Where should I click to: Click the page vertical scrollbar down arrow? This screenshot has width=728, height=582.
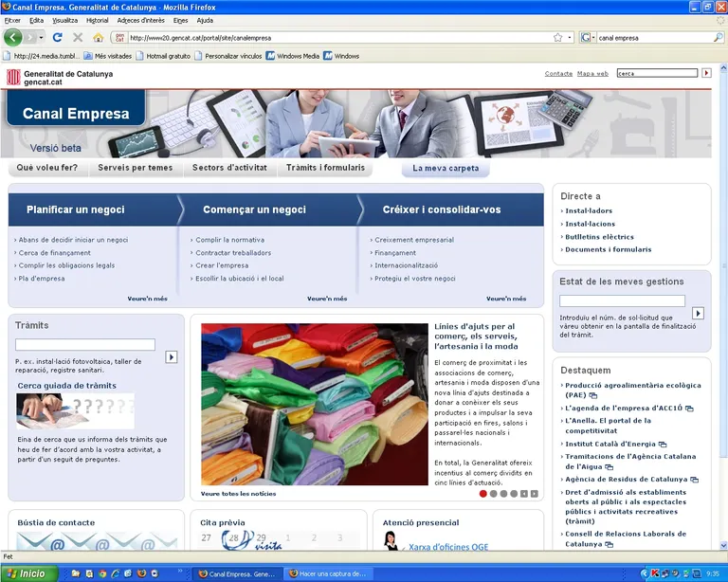click(723, 545)
